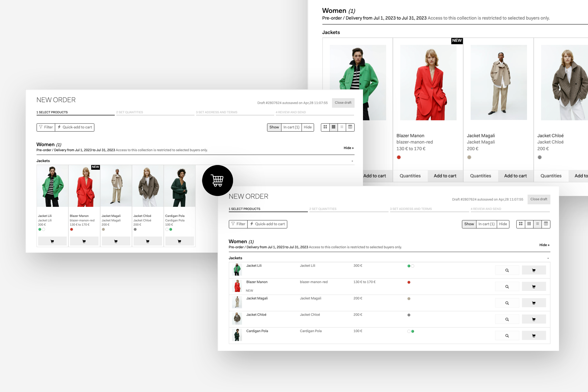588x392 pixels.
Task: Add Blazer Manon to cart in grid view
Action: [84, 241]
